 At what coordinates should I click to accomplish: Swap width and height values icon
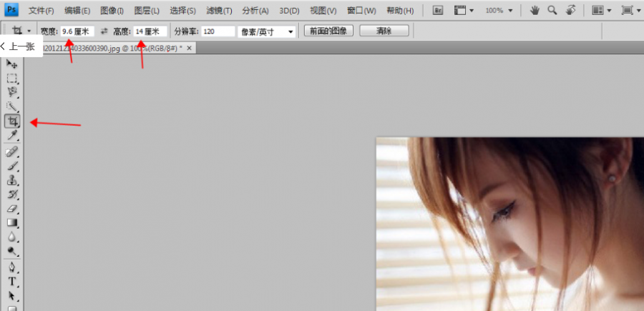(x=104, y=31)
